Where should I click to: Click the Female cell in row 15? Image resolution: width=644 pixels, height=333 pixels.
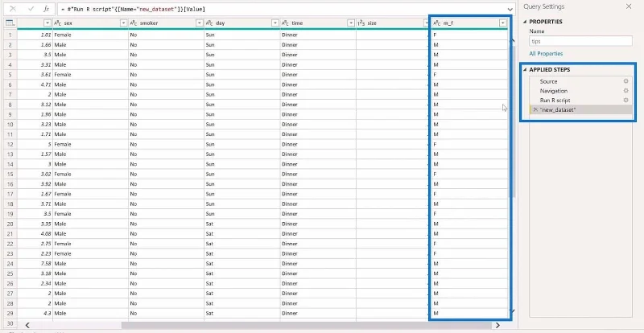point(90,174)
